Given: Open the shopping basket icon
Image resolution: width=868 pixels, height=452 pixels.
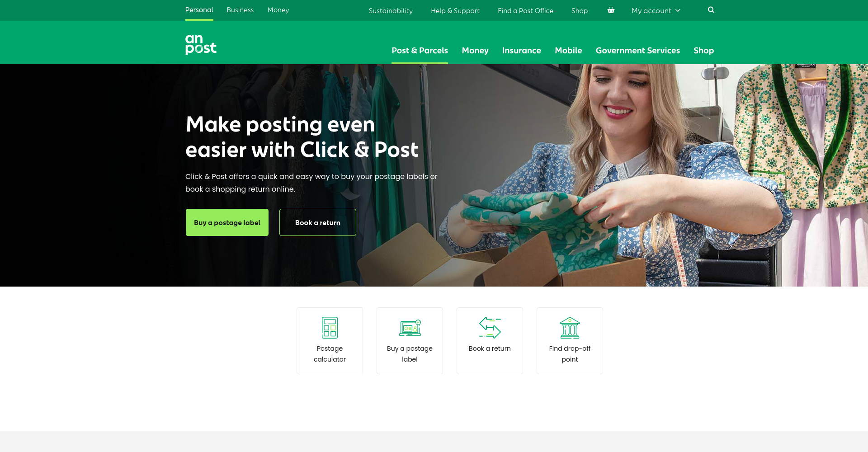Looking at the screenshot, I should pos(611,10).
